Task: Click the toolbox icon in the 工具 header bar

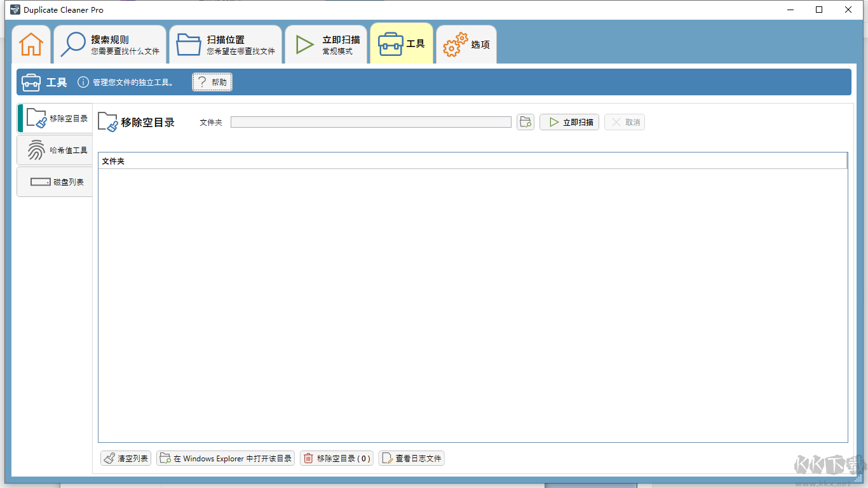Action: pyautogui.click(x=31, y=82)
